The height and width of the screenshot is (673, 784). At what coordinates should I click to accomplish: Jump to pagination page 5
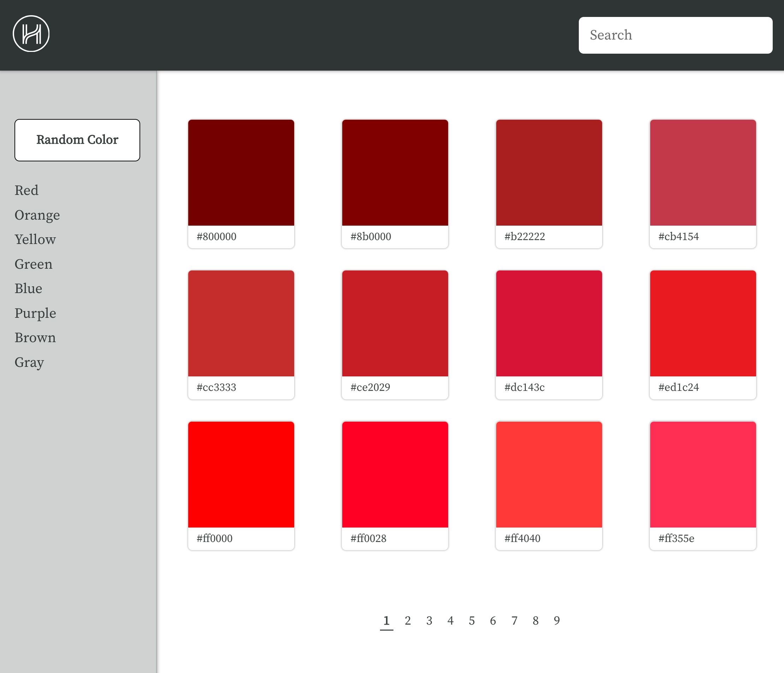click(471, 620)
